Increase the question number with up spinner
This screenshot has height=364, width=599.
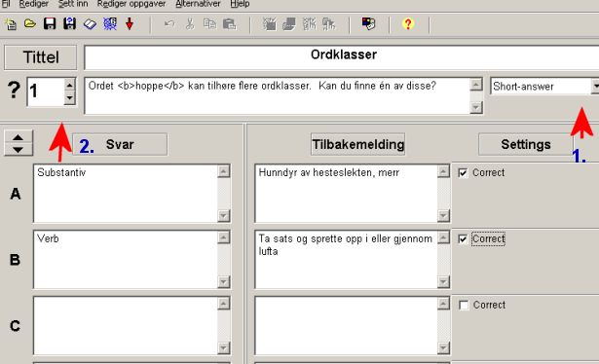(69, 85)
